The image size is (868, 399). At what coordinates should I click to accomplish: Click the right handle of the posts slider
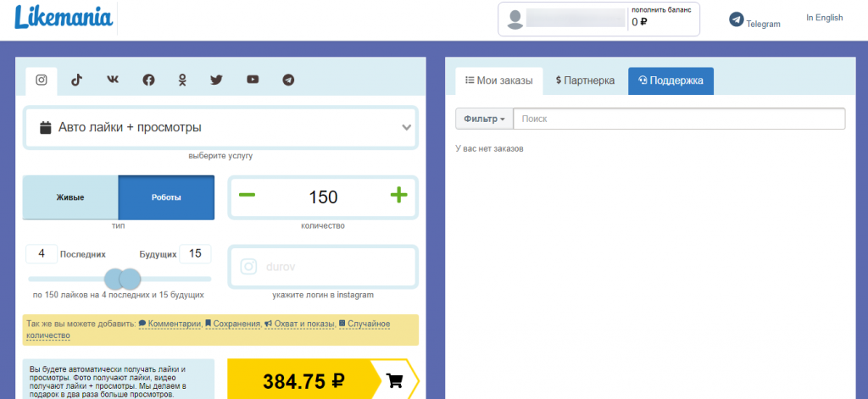pos(130,279)
